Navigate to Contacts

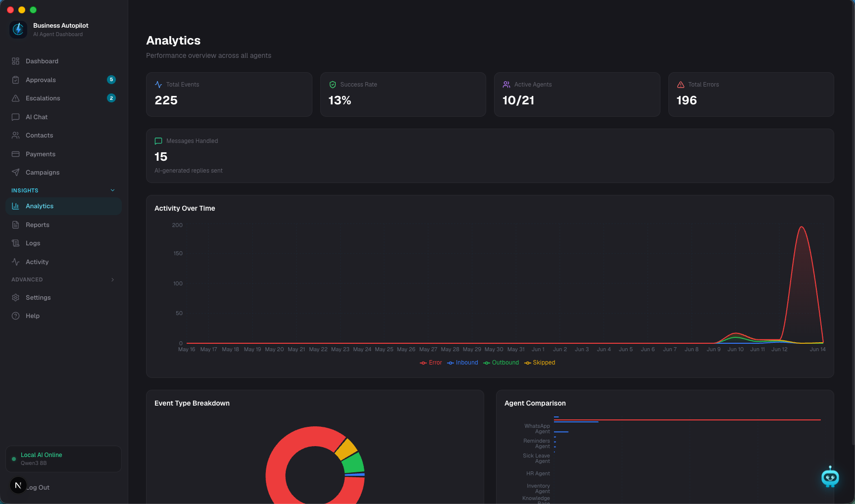(x=63, y=136)
